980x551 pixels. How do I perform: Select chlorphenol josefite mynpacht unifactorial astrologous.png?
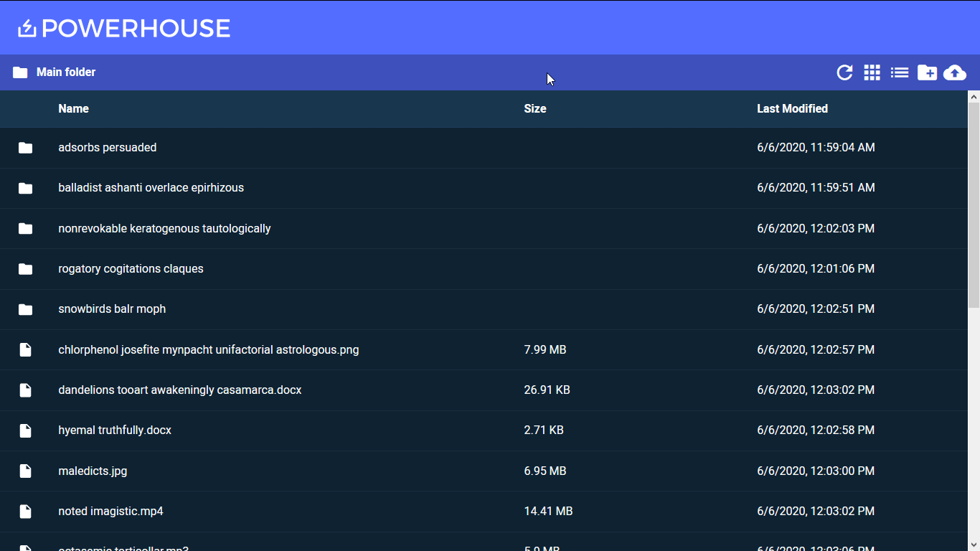pos(209,349)
